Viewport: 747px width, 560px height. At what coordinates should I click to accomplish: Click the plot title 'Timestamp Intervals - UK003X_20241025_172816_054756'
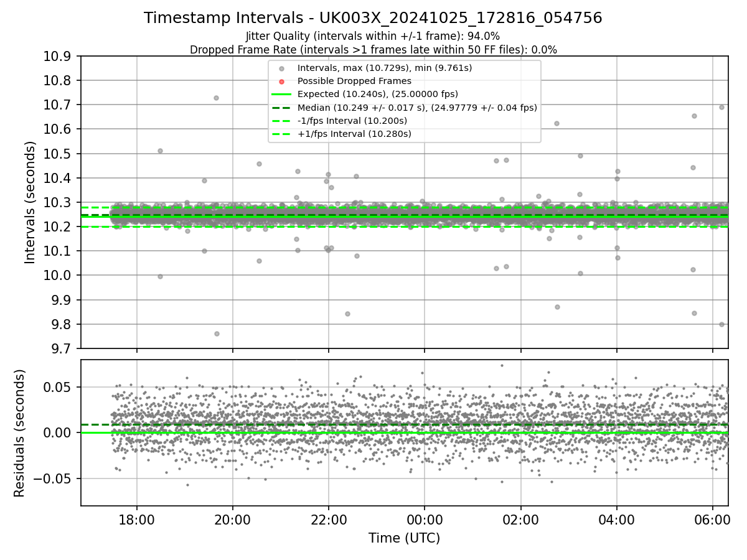click(373, 18)
